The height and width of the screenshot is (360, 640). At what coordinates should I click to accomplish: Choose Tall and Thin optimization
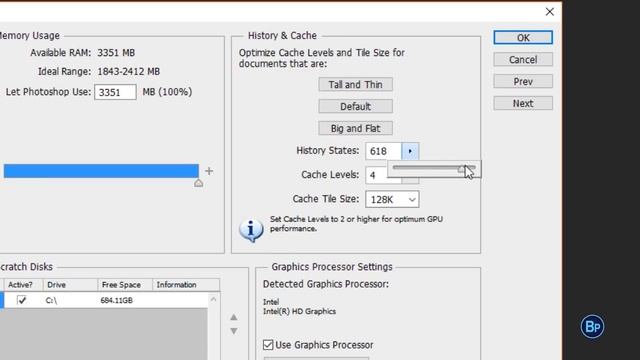click(x=356, y=84)
